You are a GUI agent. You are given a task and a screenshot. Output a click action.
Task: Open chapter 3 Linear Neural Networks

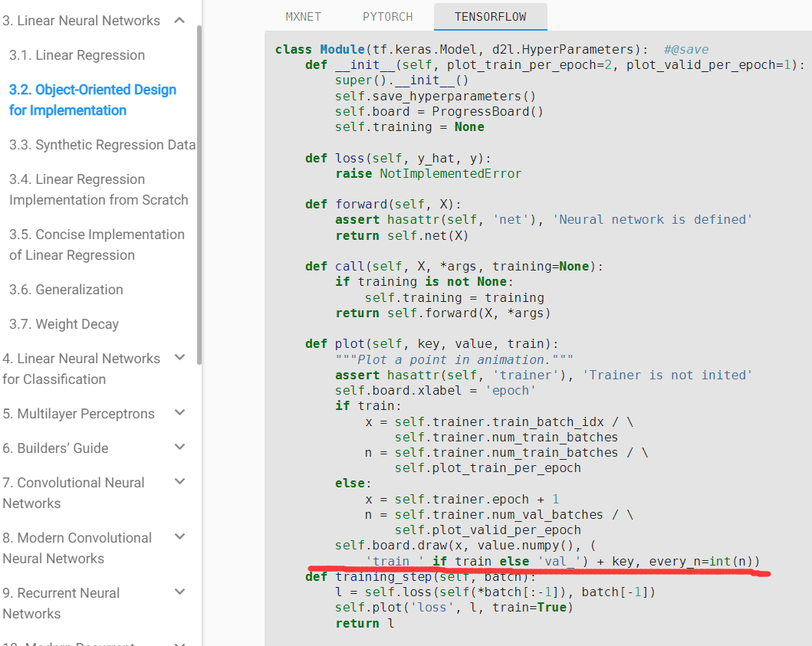(x=81, y=21)
